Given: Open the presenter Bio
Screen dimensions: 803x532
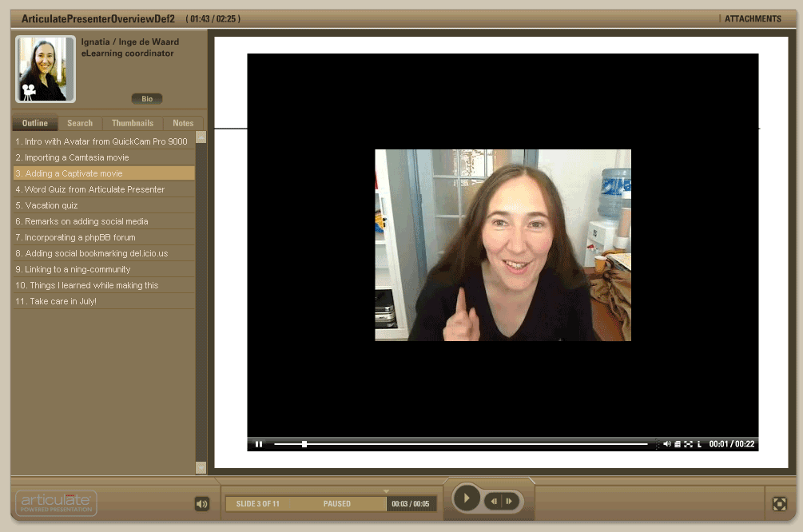Looking at the screenshot, I should coord(147,99).
